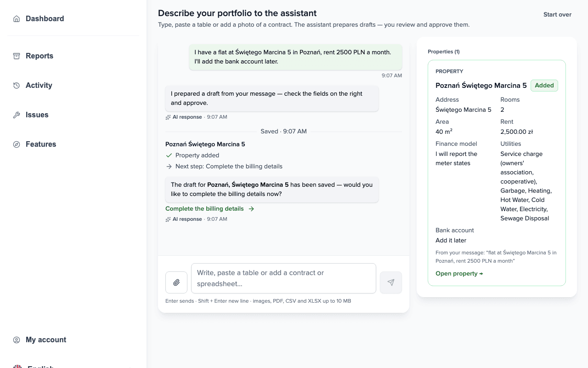Click the green Added status badge
The height and width of the screenshot is (368, 588).
544,86
